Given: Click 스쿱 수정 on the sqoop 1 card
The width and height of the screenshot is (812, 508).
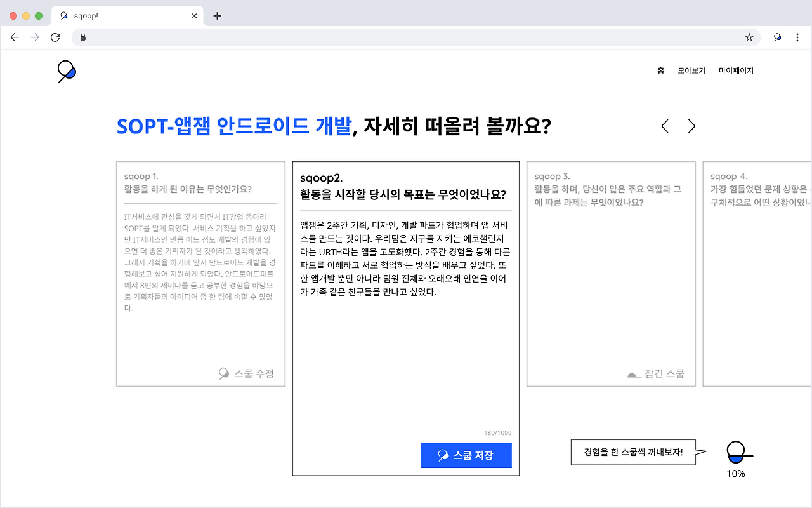Looking at the screenshot, I should click(246, 373).
